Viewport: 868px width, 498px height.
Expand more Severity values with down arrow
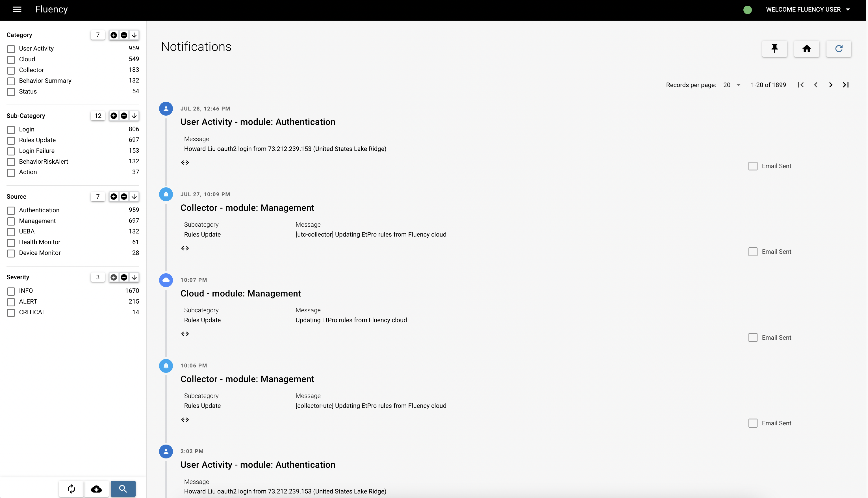(134, 277)
